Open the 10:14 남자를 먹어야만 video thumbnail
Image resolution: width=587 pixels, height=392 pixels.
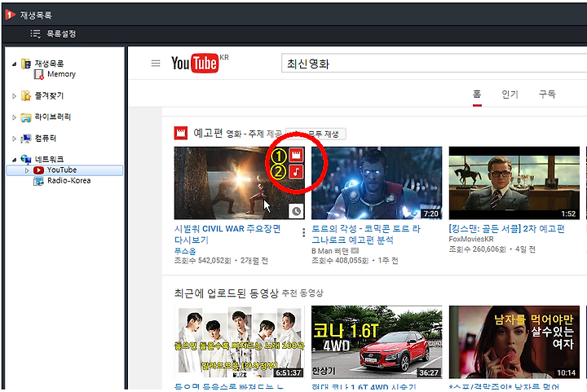(514, 341)
